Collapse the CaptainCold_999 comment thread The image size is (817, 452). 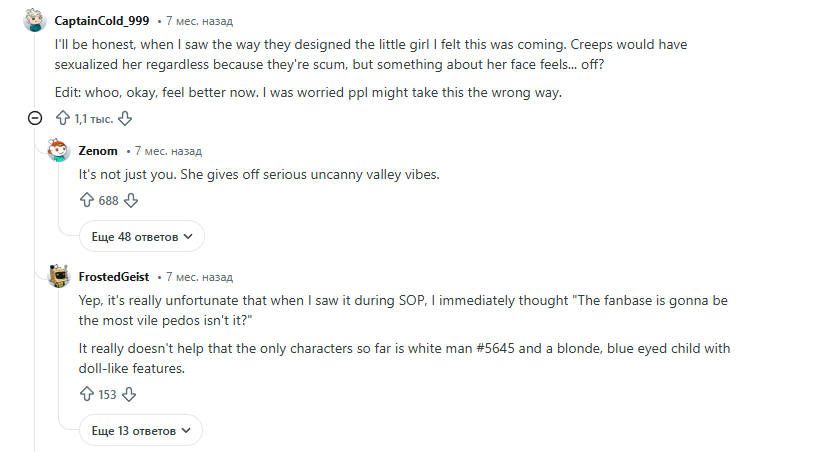tap(35, 118)
